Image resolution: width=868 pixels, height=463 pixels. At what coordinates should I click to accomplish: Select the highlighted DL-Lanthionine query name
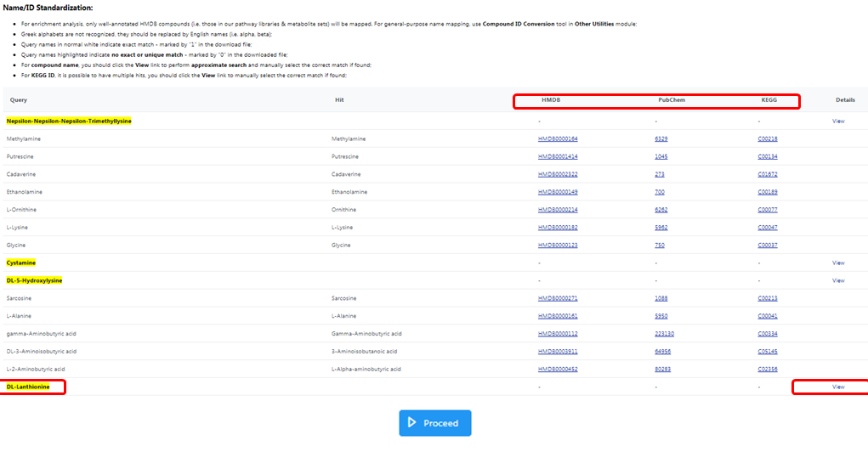click(28, 387)
